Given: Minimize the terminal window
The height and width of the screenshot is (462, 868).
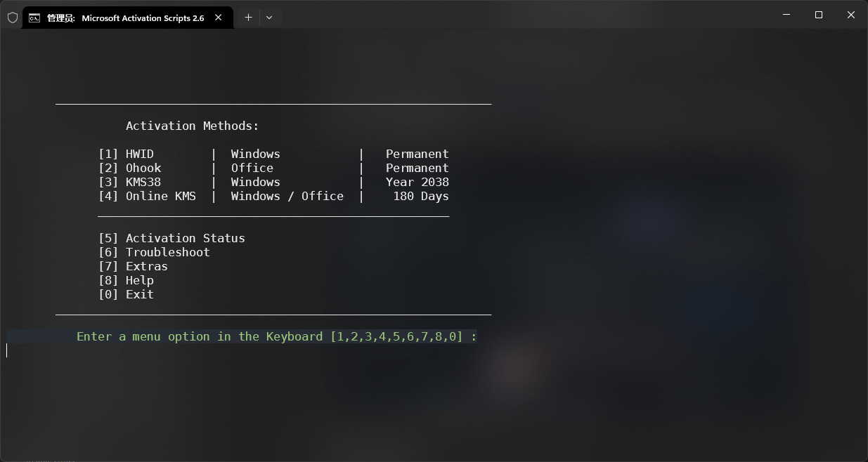Looking at the screenshot, I should 786,15.
